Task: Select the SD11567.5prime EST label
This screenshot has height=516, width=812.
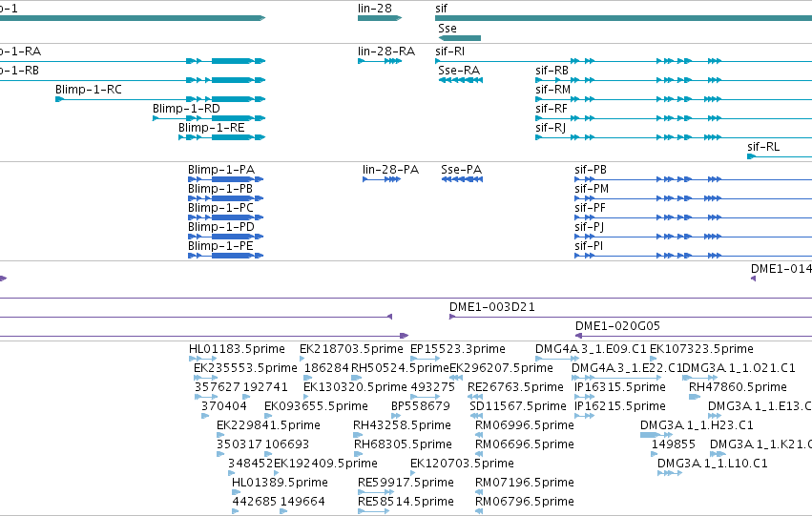Action: (518, 406)
